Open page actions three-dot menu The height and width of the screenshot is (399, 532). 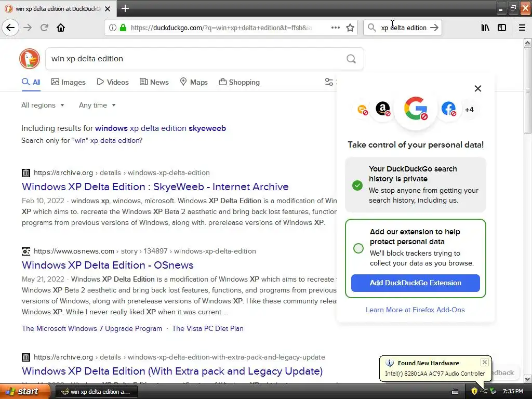click(336, 28)
